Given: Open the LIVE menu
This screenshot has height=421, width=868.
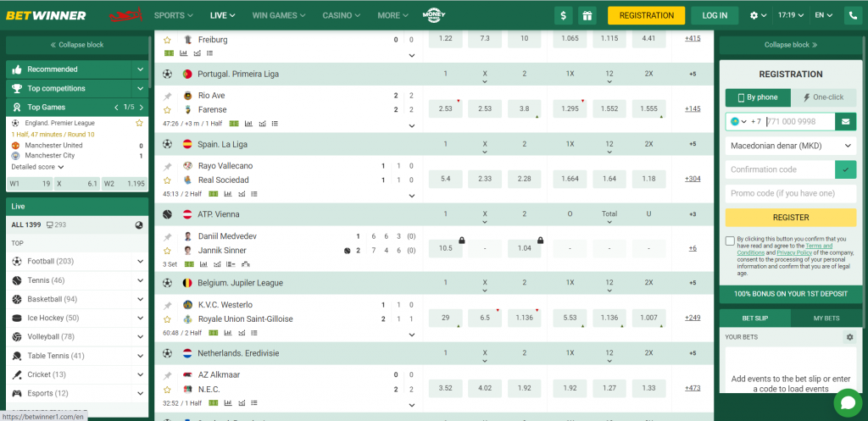Looking at the screenshot, I should pyautogui.click(x=223, y=15).
